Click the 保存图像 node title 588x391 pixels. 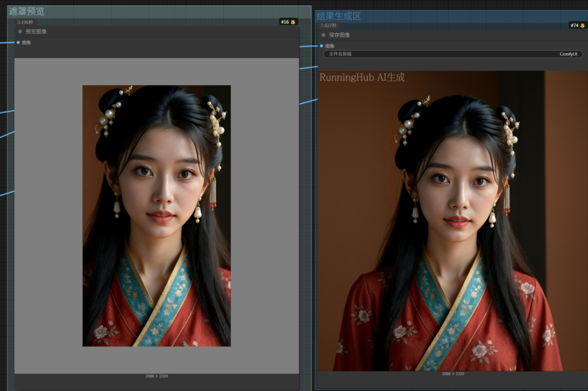tap(339, 35)
